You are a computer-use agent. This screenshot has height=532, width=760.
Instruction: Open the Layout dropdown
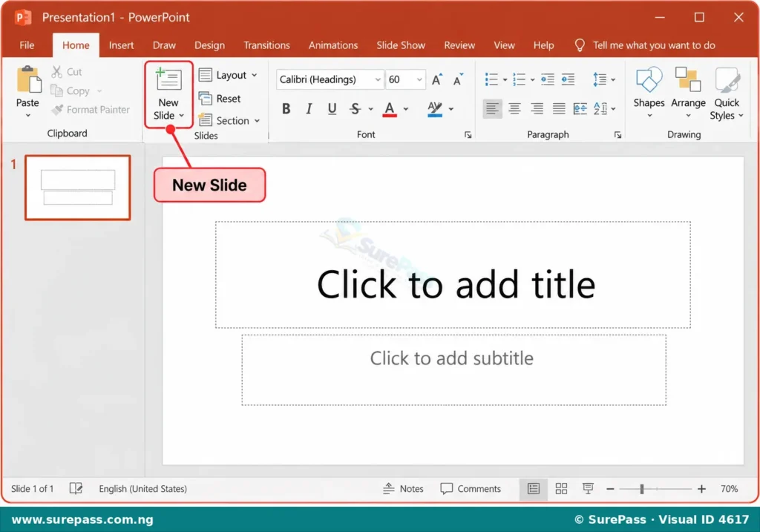[228, 75]
